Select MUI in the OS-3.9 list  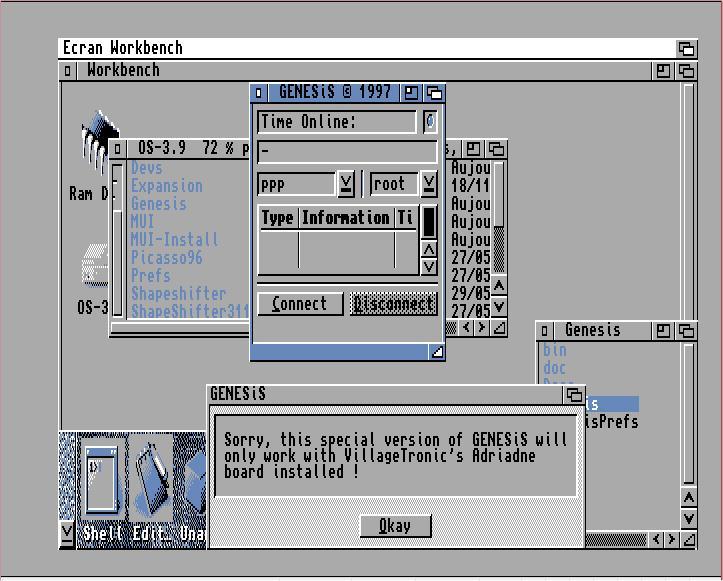click(142, 222)
